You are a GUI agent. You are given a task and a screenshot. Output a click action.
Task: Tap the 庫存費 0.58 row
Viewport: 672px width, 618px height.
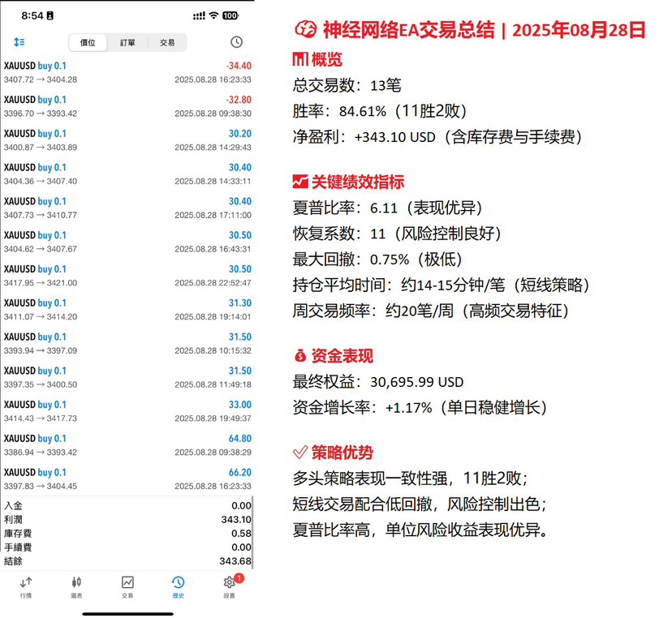(x=127, y=533)
